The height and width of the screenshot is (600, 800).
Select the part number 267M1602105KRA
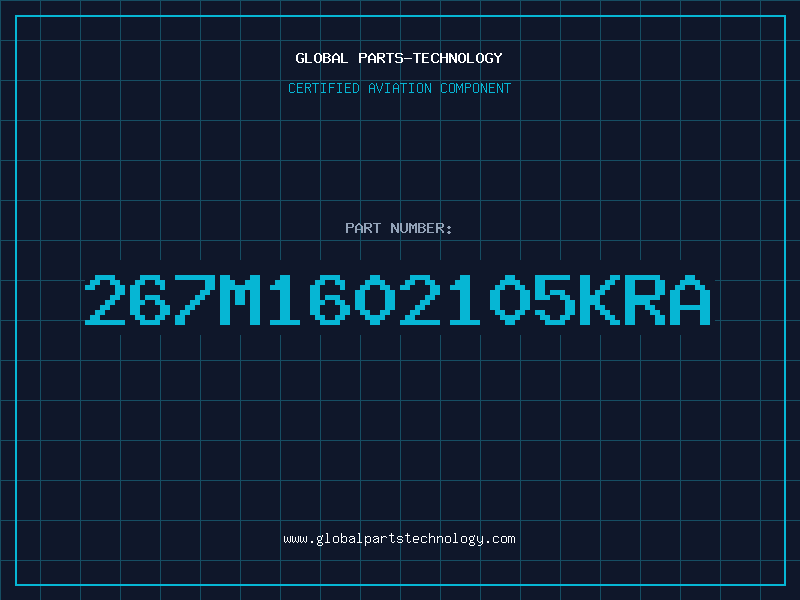coord(397,299)
